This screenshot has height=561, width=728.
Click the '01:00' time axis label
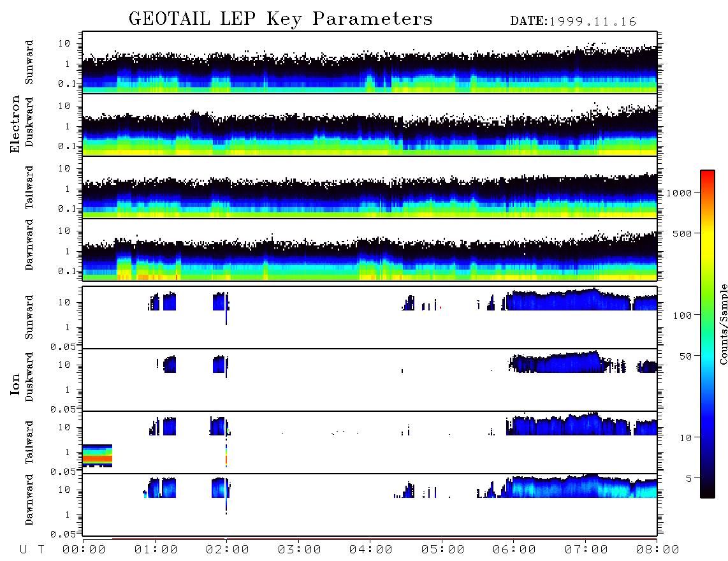[x=156, y=550]
